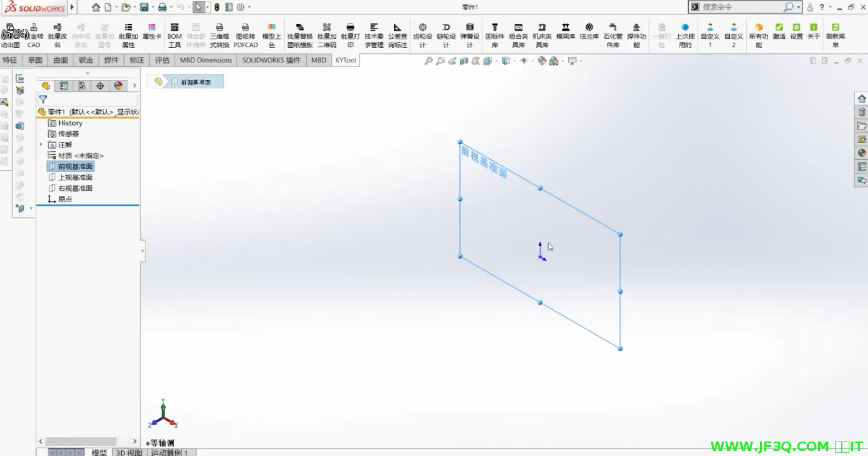
Task: Click the 关于 about icon
Action: click(813, 31)
